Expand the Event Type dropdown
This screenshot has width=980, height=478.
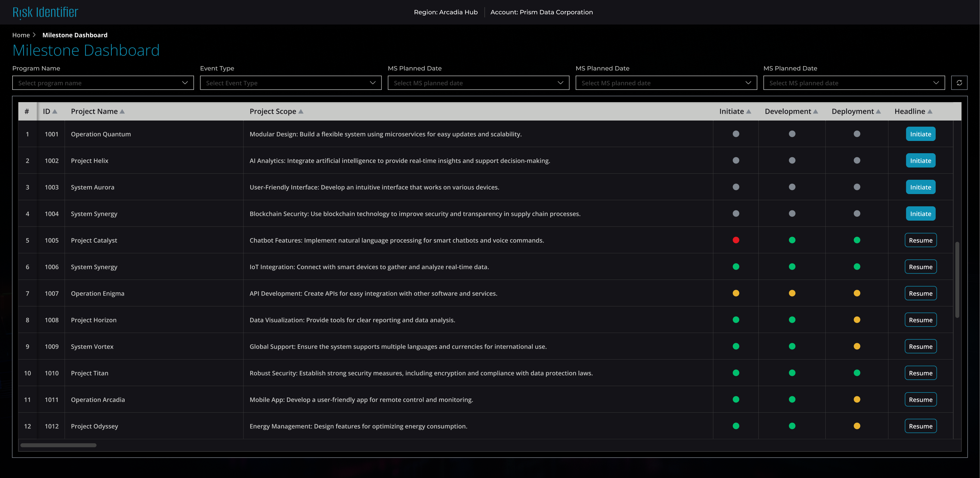[291, 83]
